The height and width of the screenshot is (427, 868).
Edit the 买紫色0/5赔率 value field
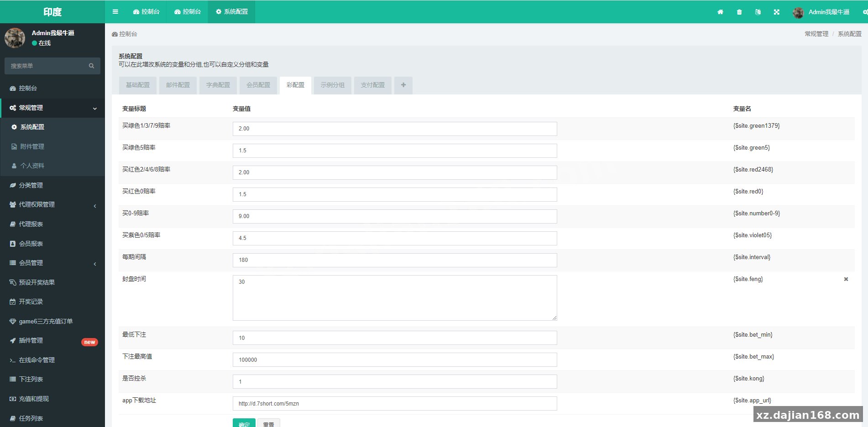tap(395, 238)
